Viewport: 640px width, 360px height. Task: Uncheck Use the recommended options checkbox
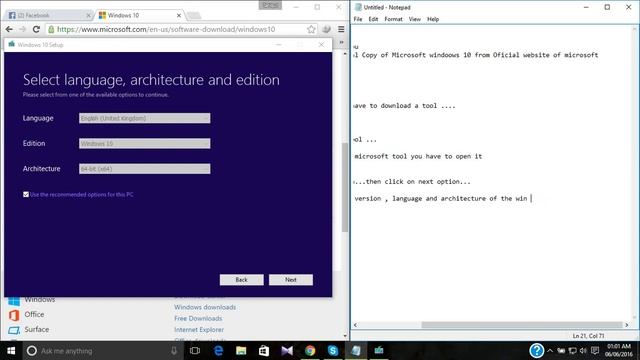[26, 195]
